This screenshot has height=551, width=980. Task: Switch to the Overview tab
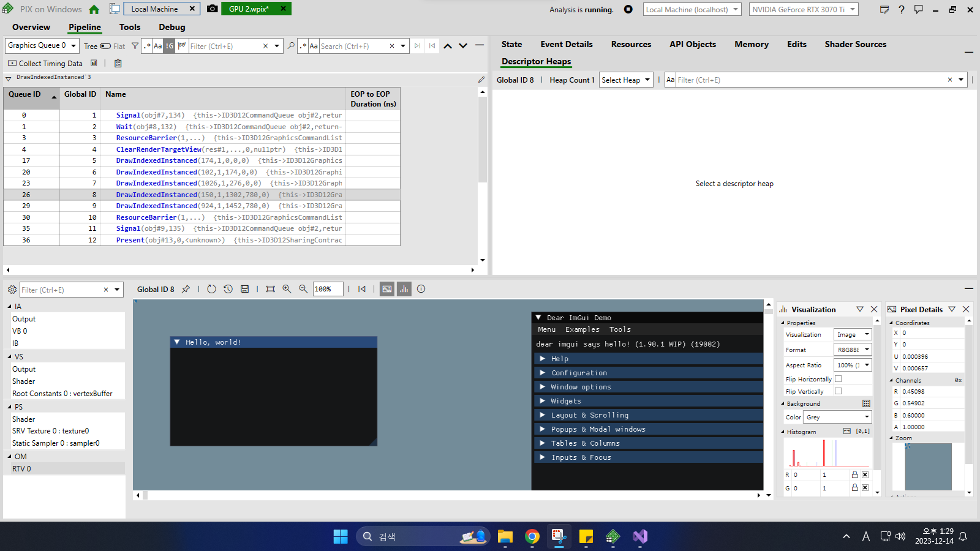coord(31,27)
